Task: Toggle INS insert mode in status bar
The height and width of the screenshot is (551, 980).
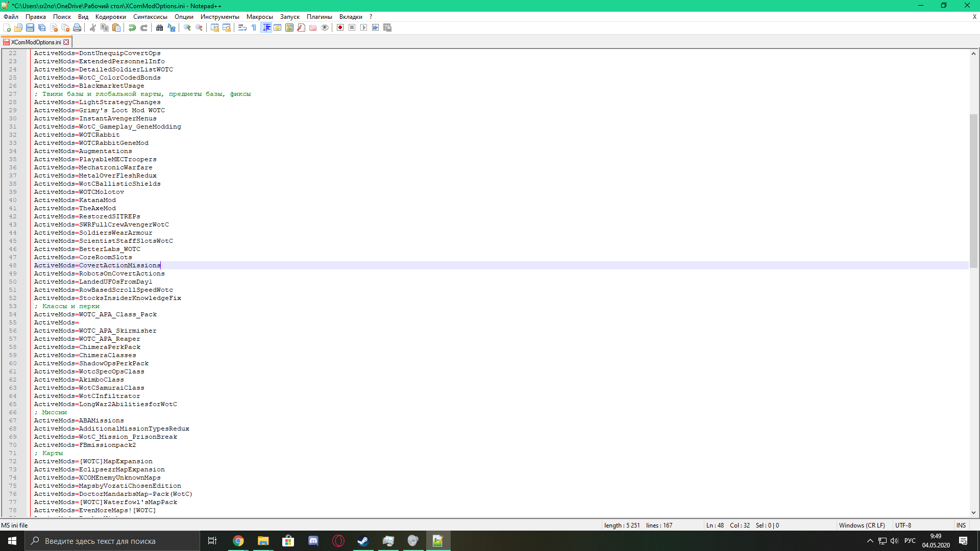Action: point(961,525)
